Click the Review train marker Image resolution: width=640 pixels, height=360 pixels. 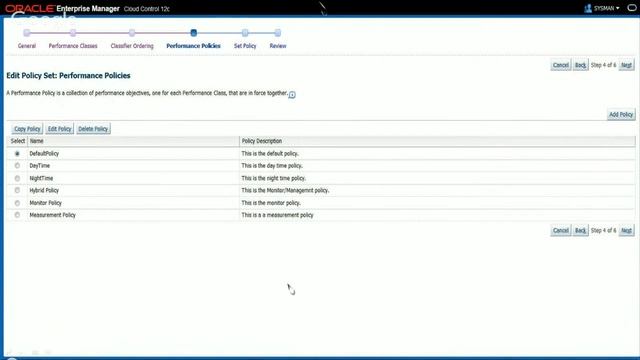pyautogui.click(x=278, y=33)
